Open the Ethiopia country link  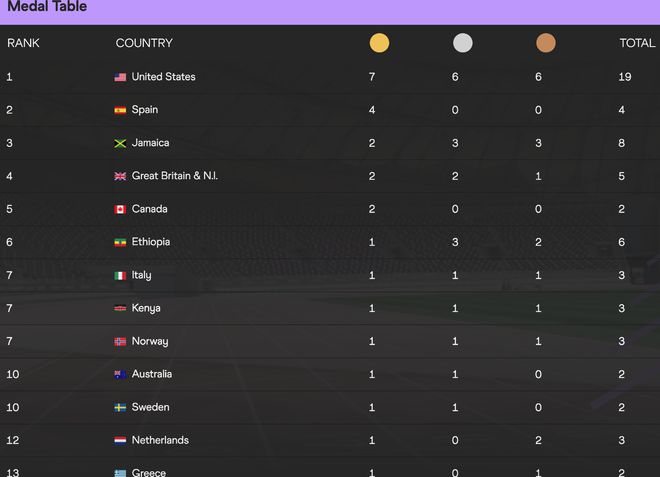tap(151, 242)
